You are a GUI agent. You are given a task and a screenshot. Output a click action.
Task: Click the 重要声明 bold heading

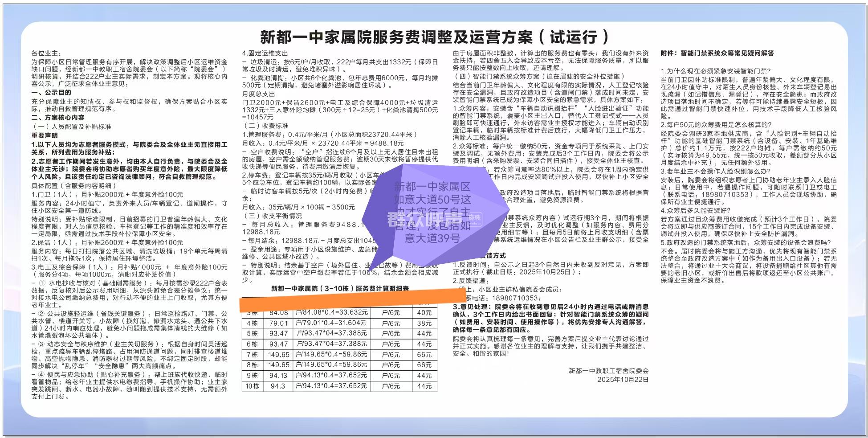(x=45, y=135)
